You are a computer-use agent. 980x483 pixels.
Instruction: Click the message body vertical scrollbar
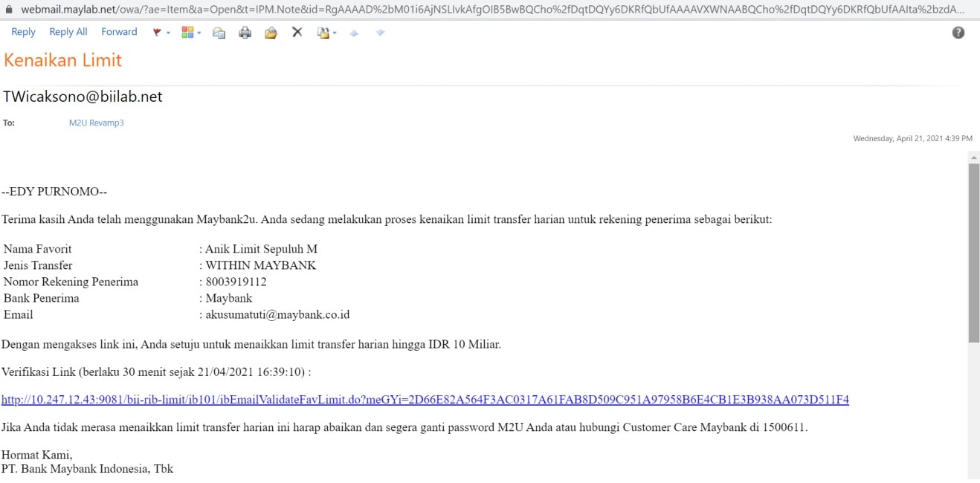point(973,253)
